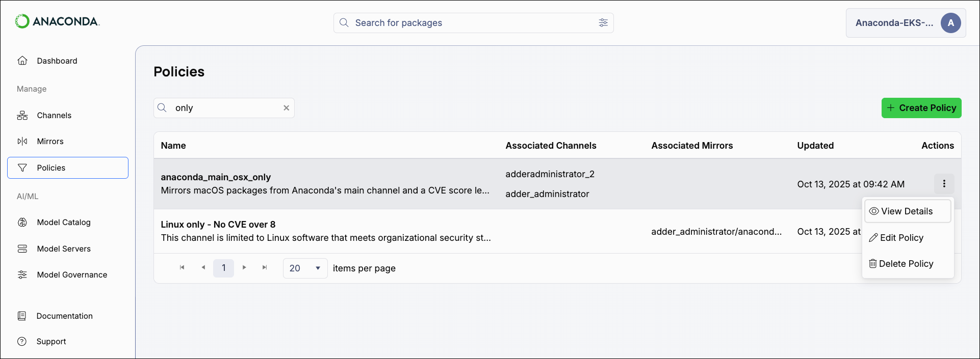
Task: Select page 1 in pagination
Action: tap(223, 268)
